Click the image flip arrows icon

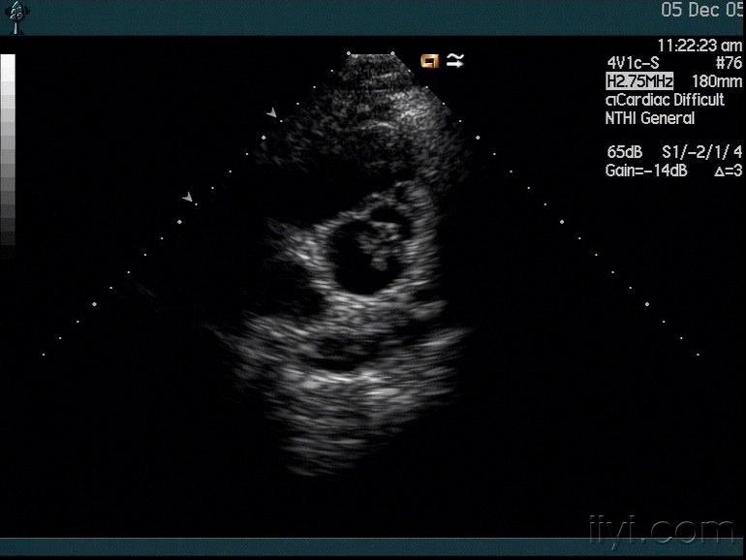(455, 60)
